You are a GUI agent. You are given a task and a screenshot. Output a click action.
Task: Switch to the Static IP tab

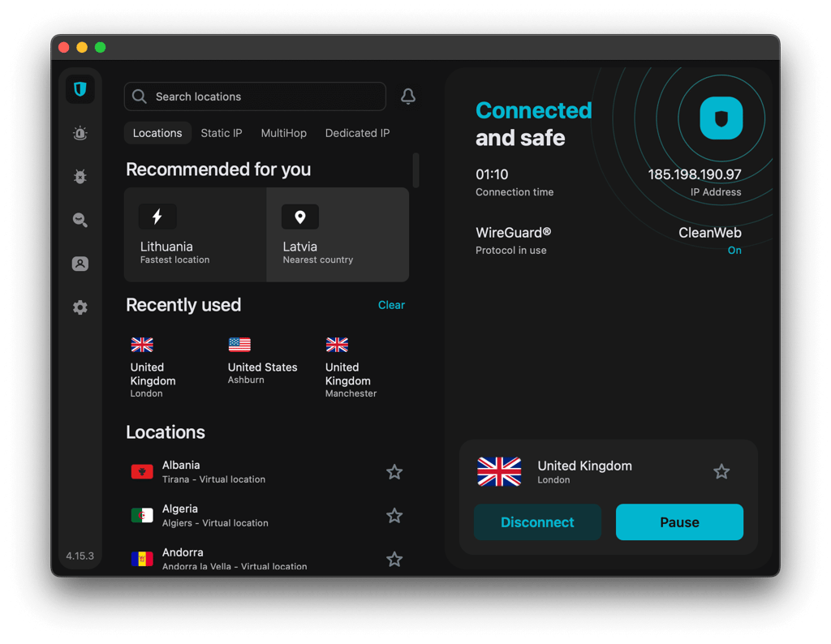pyautogui.click(x=222, y=133)
